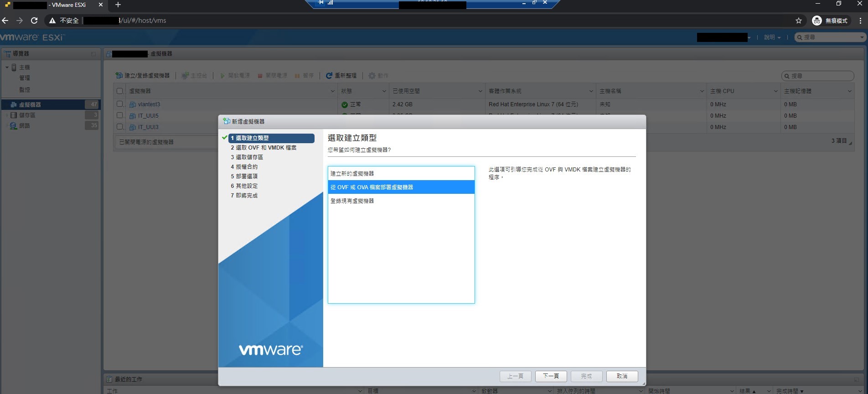This screenshot has height=394, width=868.
Task: Toggle the select-all checkbox in the VM table header
Action: pyautogui.click(x=120, y=91)
